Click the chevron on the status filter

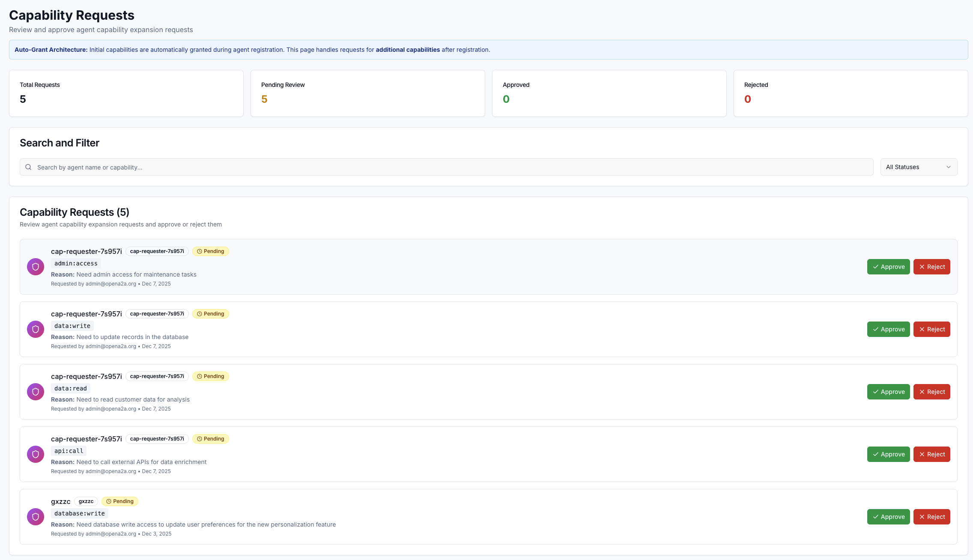949,167
